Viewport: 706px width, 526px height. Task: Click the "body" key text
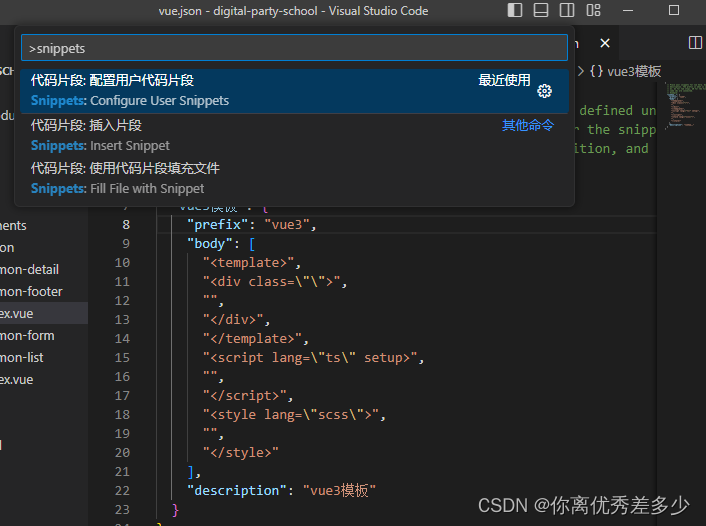tap(210, 244)
